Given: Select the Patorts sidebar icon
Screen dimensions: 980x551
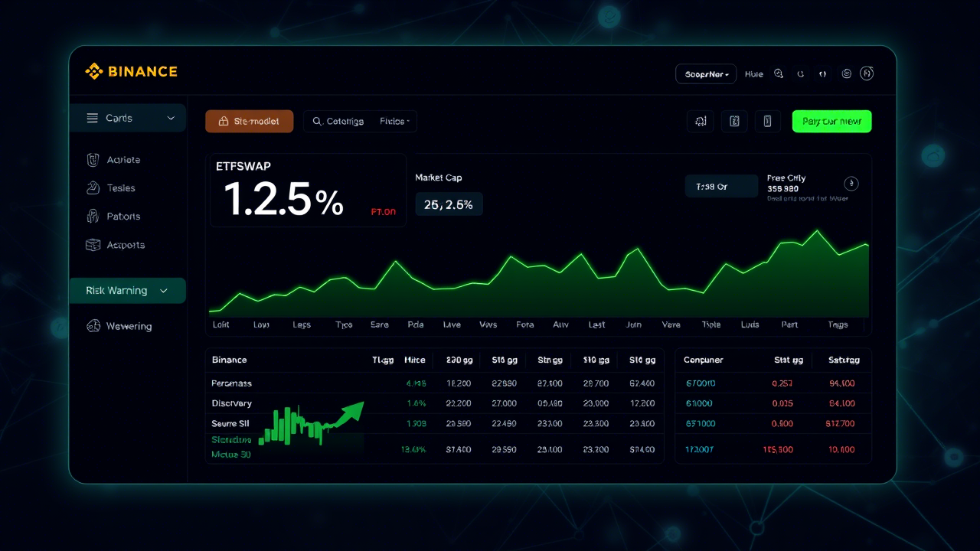Looking at the screenshot, I should point(93,217).
